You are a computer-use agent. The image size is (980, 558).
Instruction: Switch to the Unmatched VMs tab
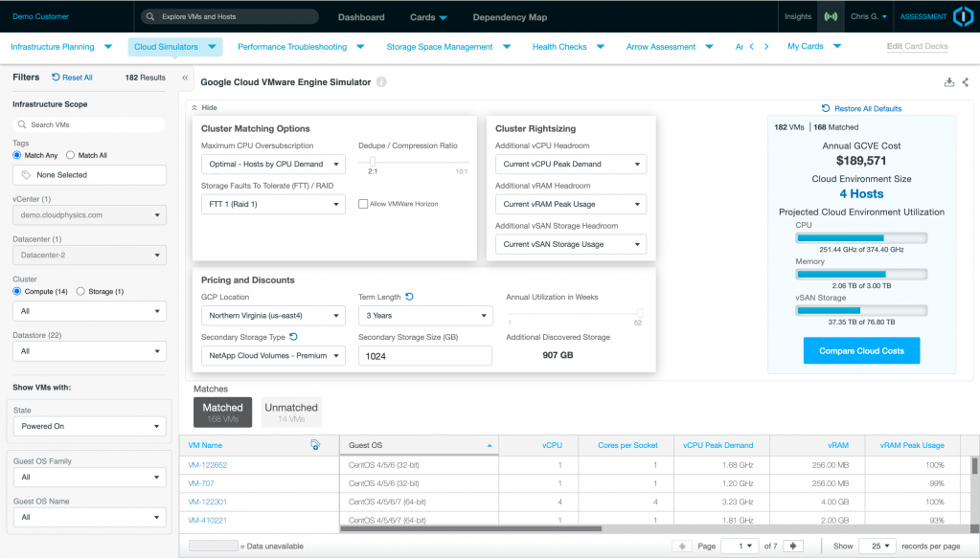[291, 413]
